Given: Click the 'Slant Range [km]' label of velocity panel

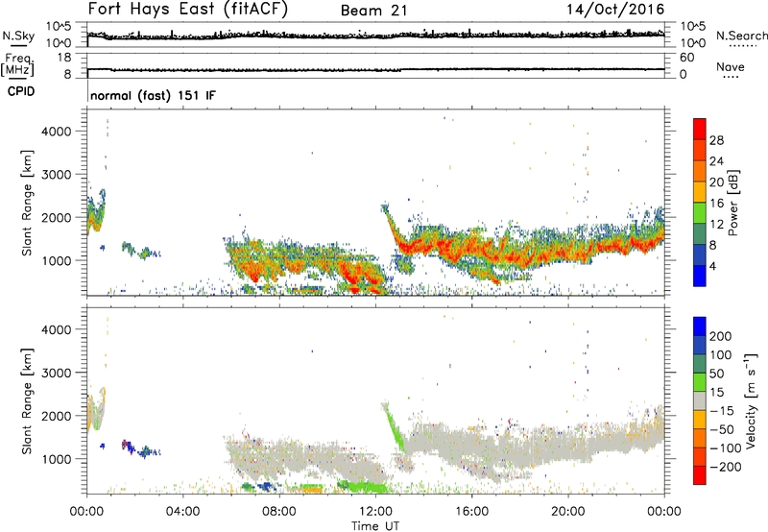Looking at the screenshot, I should coord(27,400).
